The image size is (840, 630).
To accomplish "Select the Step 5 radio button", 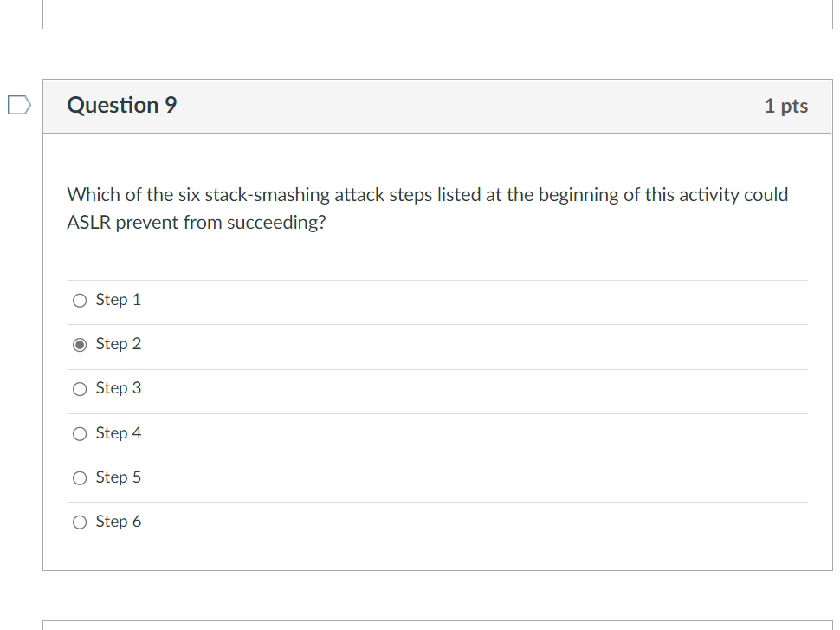I will pos(80,477).
